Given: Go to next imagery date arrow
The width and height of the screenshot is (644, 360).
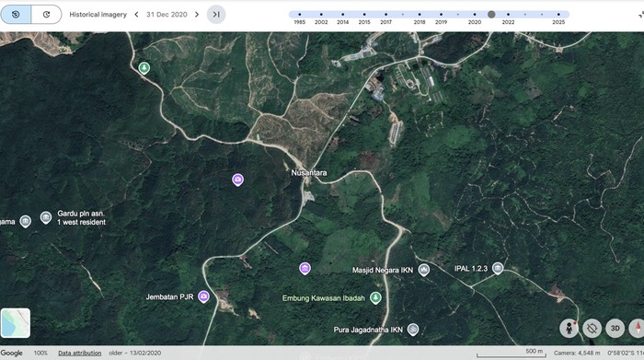Looking at the screenshot, I should (197, 15).
